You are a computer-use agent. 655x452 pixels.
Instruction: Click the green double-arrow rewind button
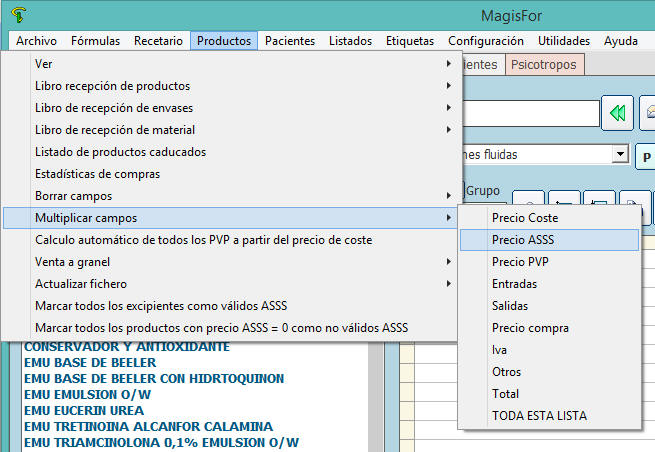coord(618,112)
